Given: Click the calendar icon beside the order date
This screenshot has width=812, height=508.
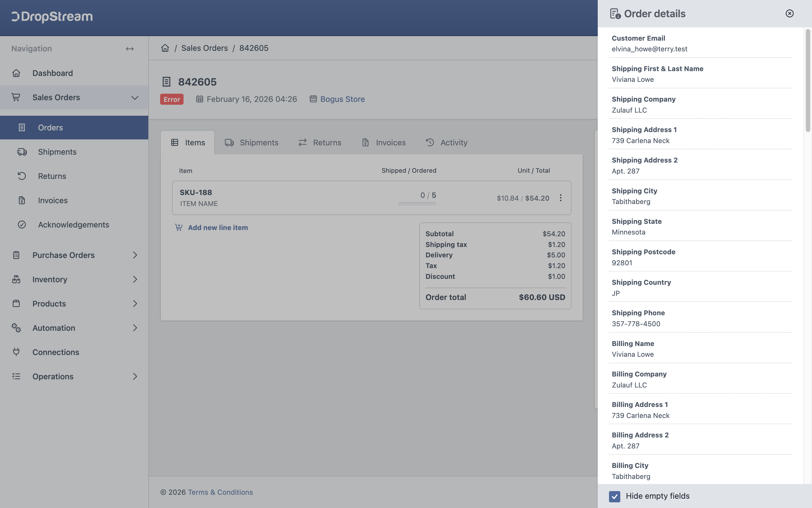Looking at the screenshot, I should tap(200, 99).
